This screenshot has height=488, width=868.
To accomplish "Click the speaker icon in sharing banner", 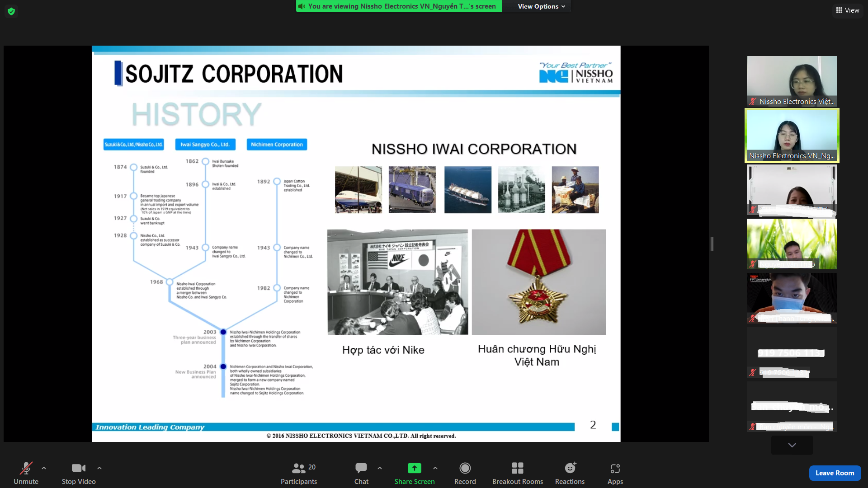I will pyautogui.click(x=302, y=6).
